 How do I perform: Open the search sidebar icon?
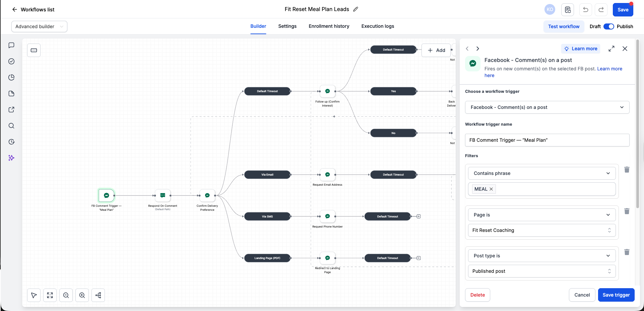tap(11, 126)
